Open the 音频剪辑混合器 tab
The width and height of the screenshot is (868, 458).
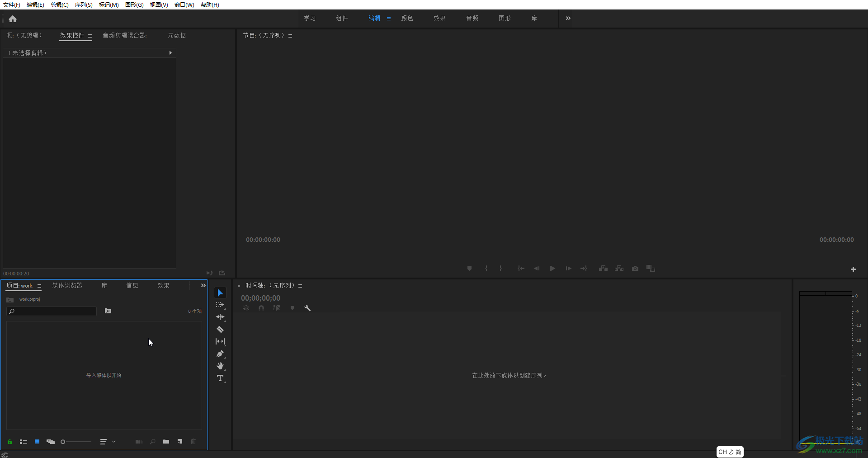pyautogui.click(x=125, y=35)
